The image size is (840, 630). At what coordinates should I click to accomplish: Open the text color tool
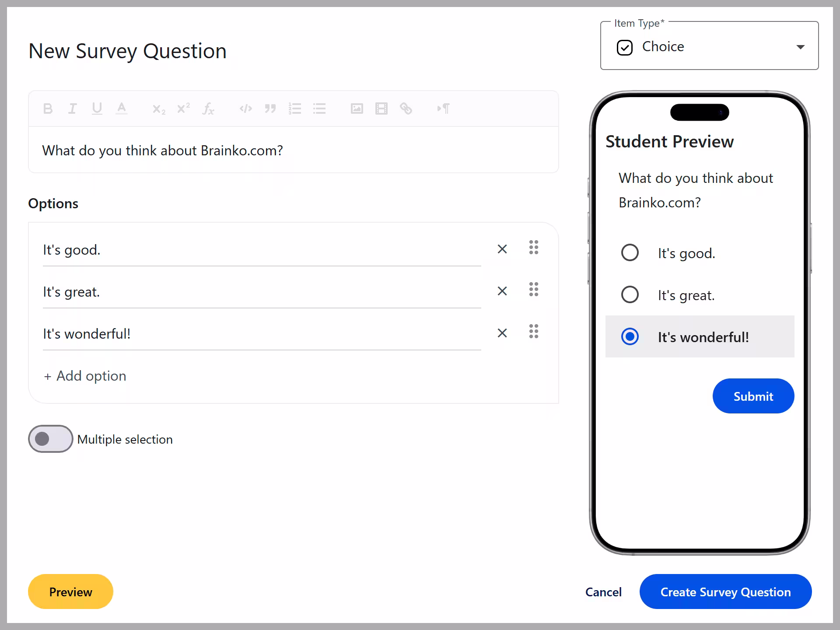(x=122, y=108)
